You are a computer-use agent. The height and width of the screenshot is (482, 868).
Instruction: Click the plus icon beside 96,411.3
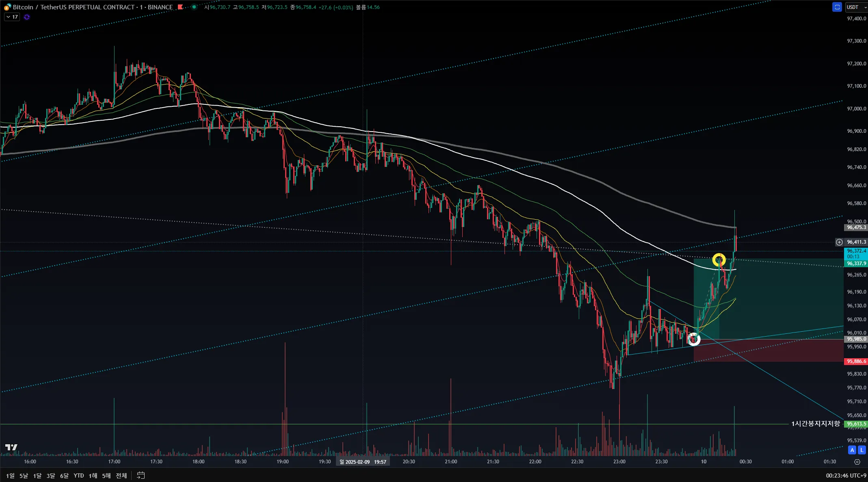(x=839, y=242)
